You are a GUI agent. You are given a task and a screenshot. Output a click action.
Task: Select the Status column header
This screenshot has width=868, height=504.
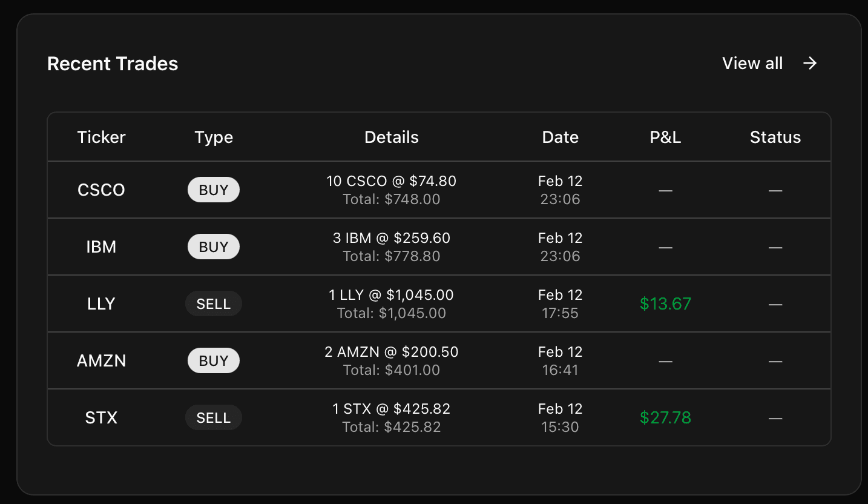(x=775, y=137)
